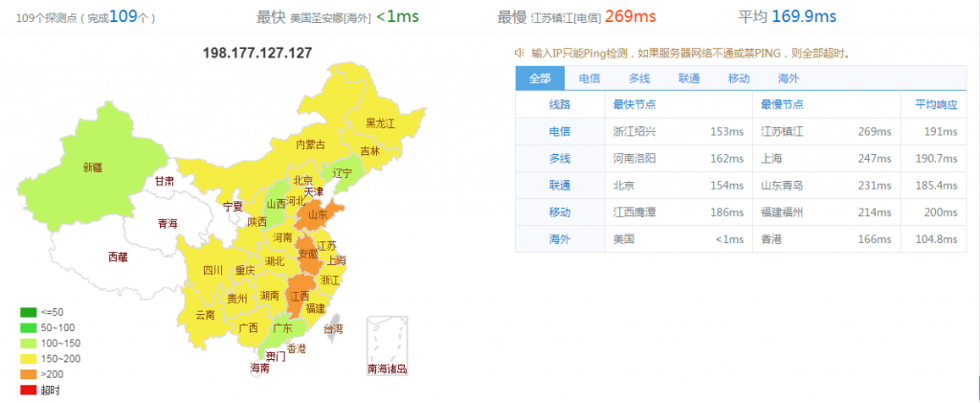Select 新疆 region on the map
The width and height of the screenshot is (980, 403).
coord(91,168)
